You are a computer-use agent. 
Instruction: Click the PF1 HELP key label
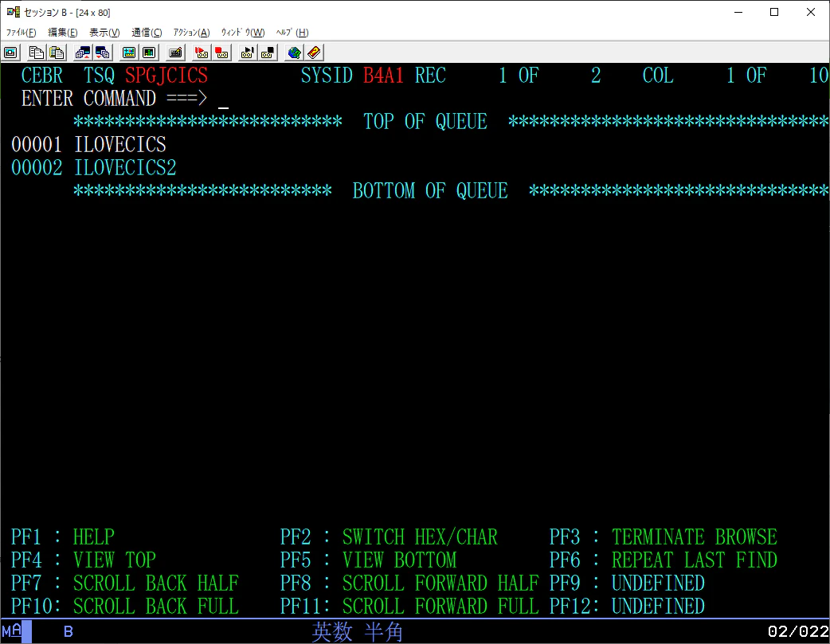(x=62, y=537)
